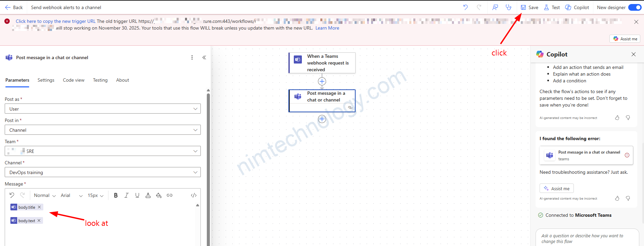Viewport: 644px width, 246px height.
Task: Open the three-dot menu for action
Action: tap(192, 57)
